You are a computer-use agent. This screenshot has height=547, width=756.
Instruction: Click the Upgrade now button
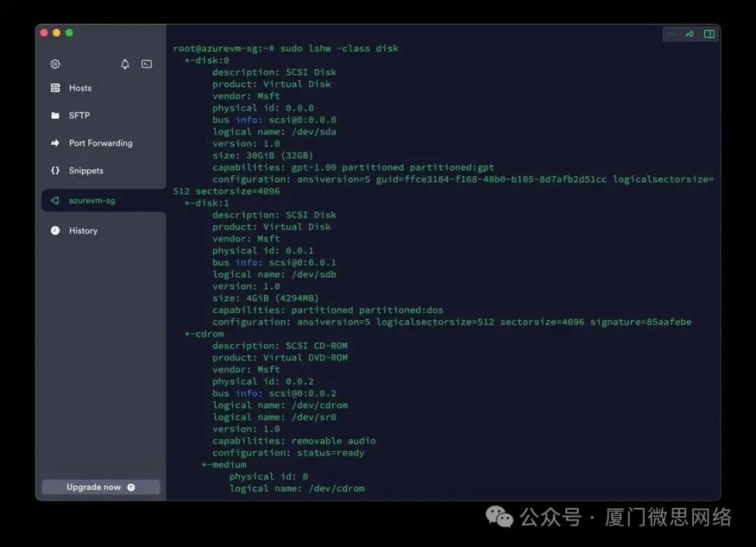(x=101, y=488)
